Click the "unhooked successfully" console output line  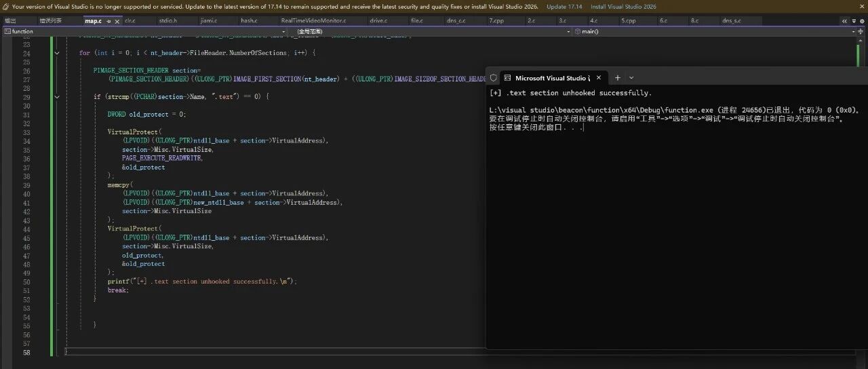570,93
